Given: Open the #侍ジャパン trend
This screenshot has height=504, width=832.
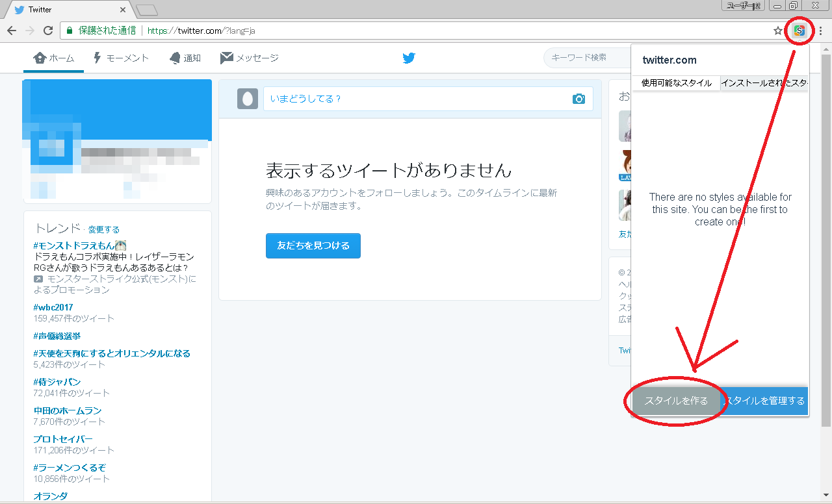Looking at the screenshot, I should pos(57,382).
